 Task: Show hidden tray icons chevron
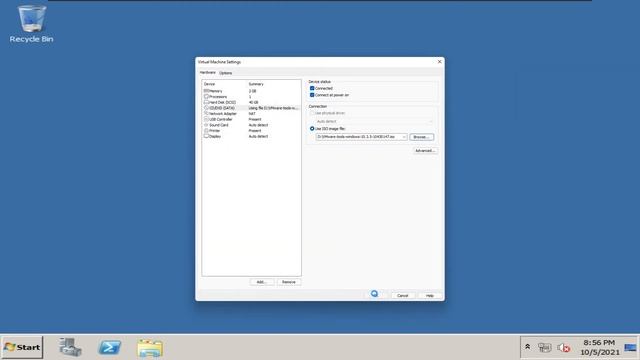527,347
